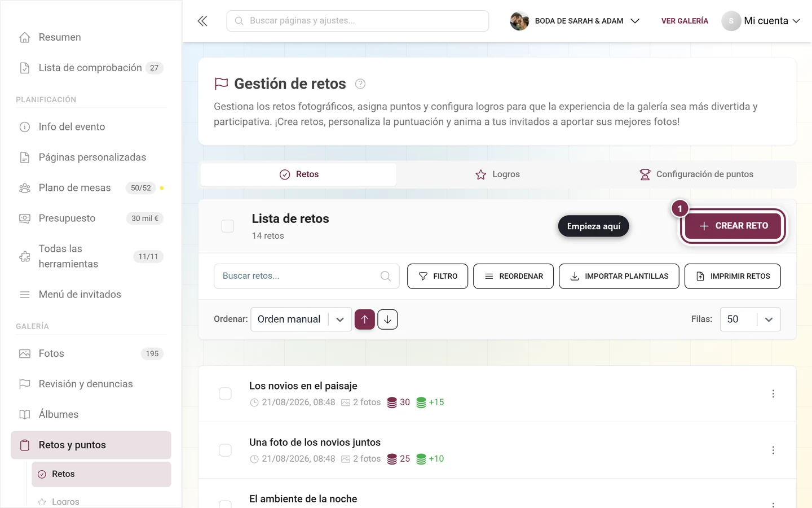812x508 pixels.
Task: Open the VER GALERÍA link
Action: click(x=685, y=21)
